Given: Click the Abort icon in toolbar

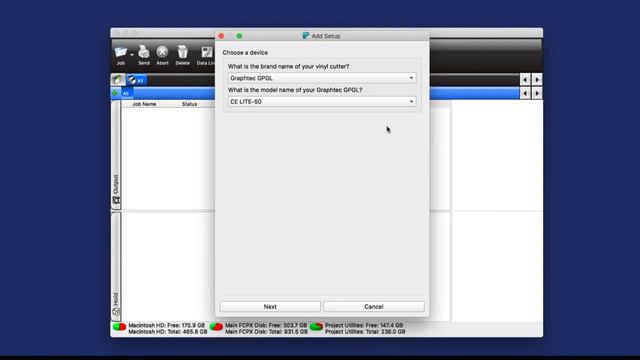Looking at the screenshot, I should 162,52.
